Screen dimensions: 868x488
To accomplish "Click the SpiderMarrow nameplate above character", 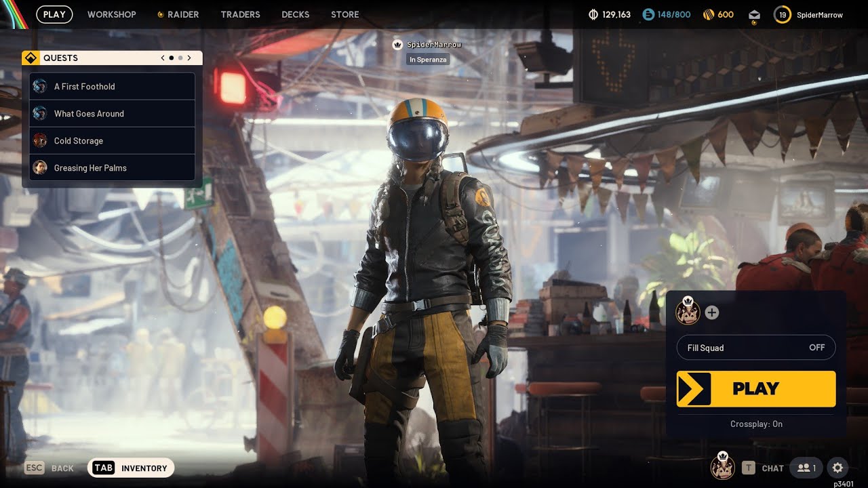I will pyautogui.click(x=434, y=45).
